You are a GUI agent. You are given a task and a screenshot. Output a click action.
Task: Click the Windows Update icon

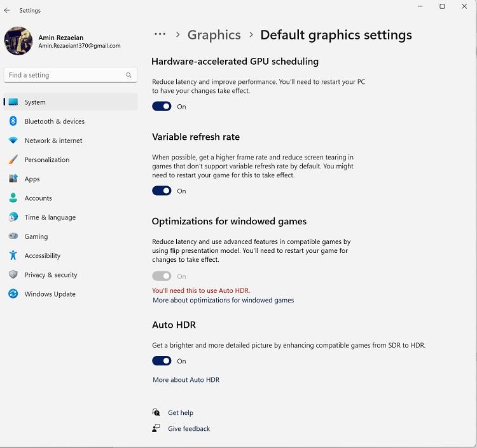click(13, 294)
